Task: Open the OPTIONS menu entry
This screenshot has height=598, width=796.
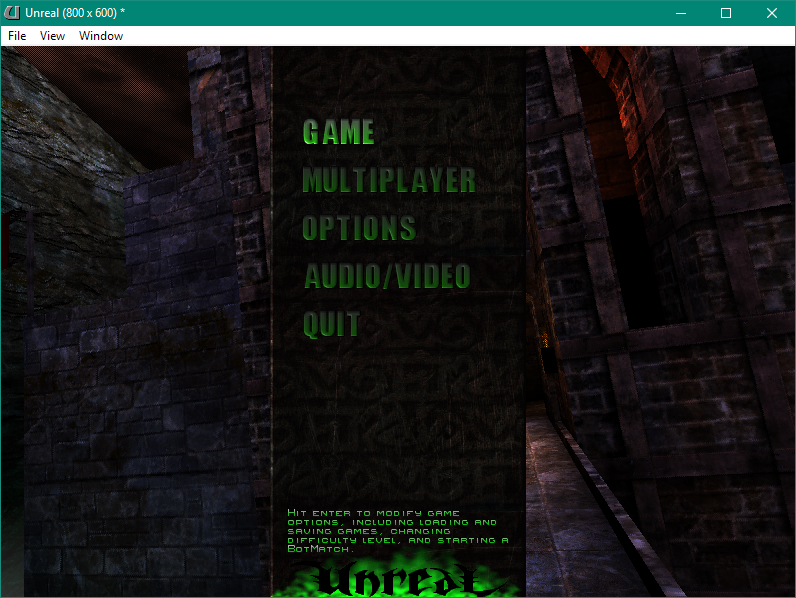Action: tap(359, 227)
